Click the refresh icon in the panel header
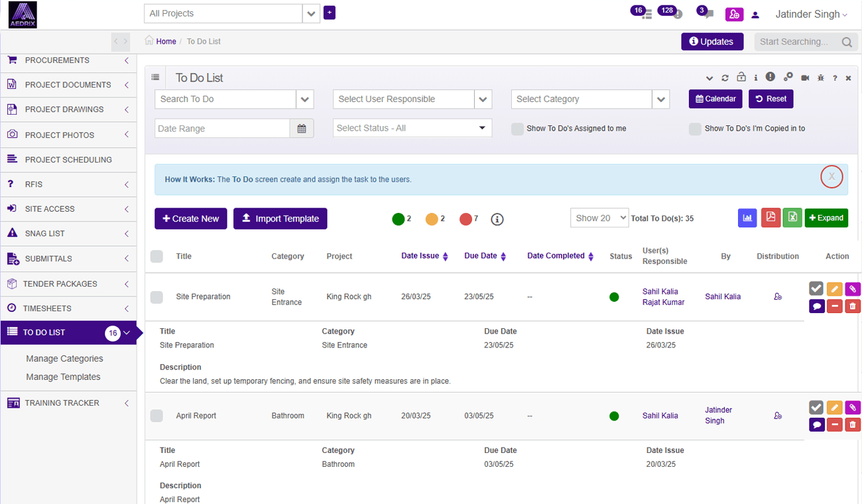The image size is (862, 504). coord(725,78)
